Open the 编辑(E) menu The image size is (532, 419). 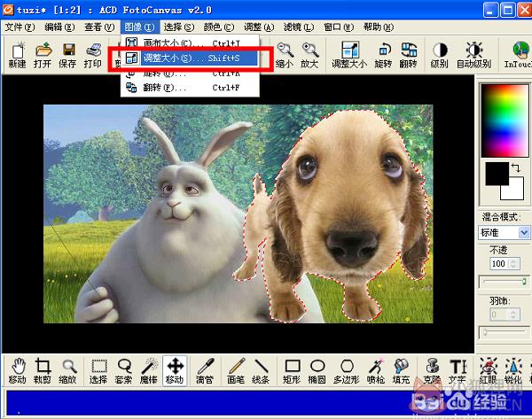click(x=59, y=27)
